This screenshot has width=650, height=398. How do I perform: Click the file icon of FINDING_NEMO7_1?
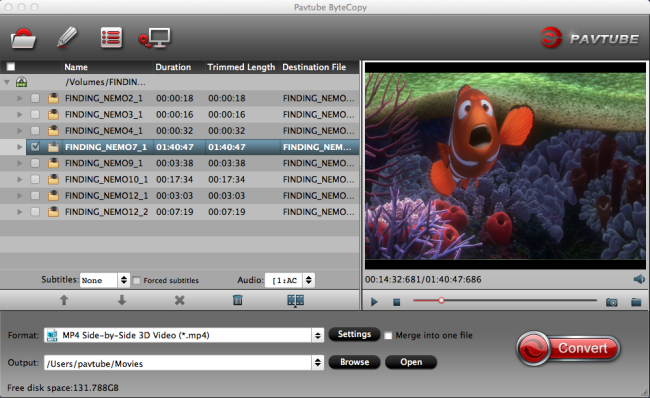[x=53, y=147]
